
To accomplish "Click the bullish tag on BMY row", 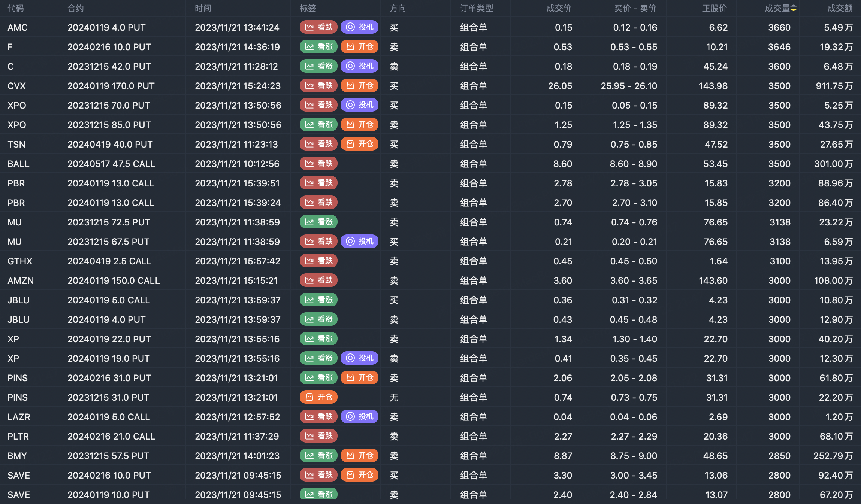I will (x=318, y=456).
